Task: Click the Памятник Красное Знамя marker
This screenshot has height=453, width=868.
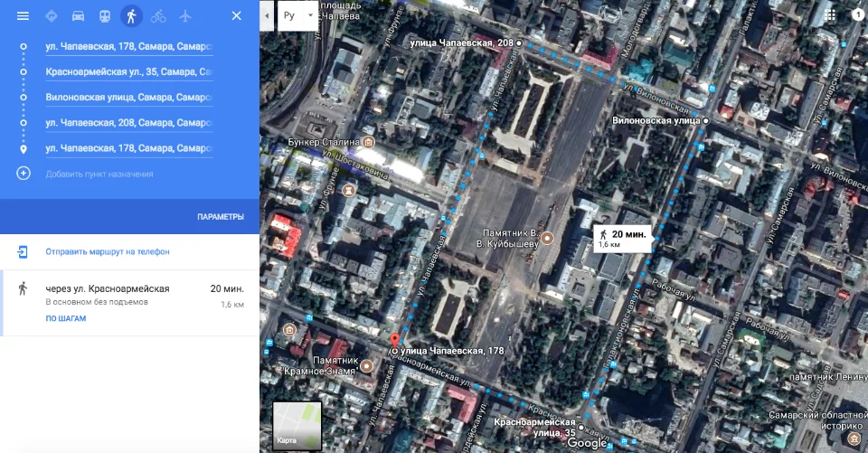Action: 366,366
